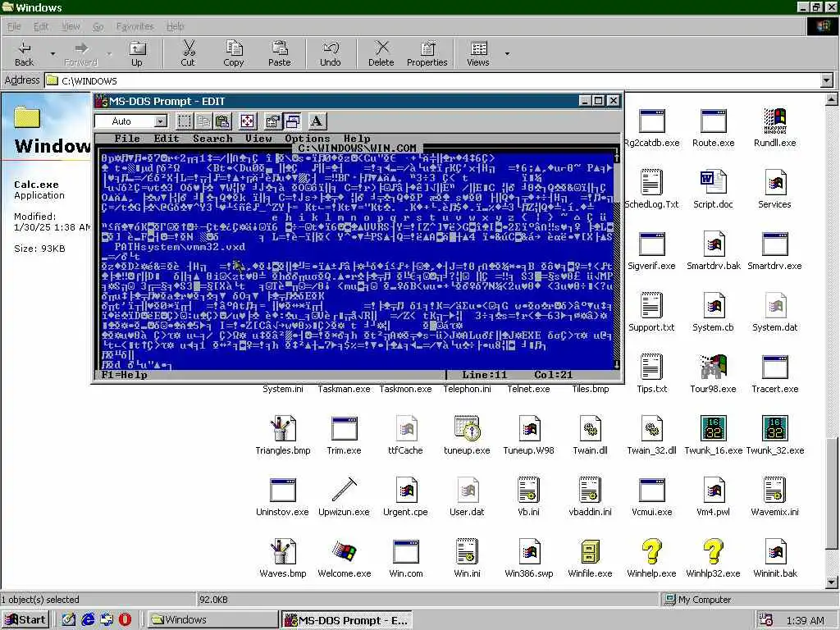Image resolution: width=840 pixels, height=630 pixels.
Task: Select the Script.doc Word document
Action: click(x=713, y=189)
